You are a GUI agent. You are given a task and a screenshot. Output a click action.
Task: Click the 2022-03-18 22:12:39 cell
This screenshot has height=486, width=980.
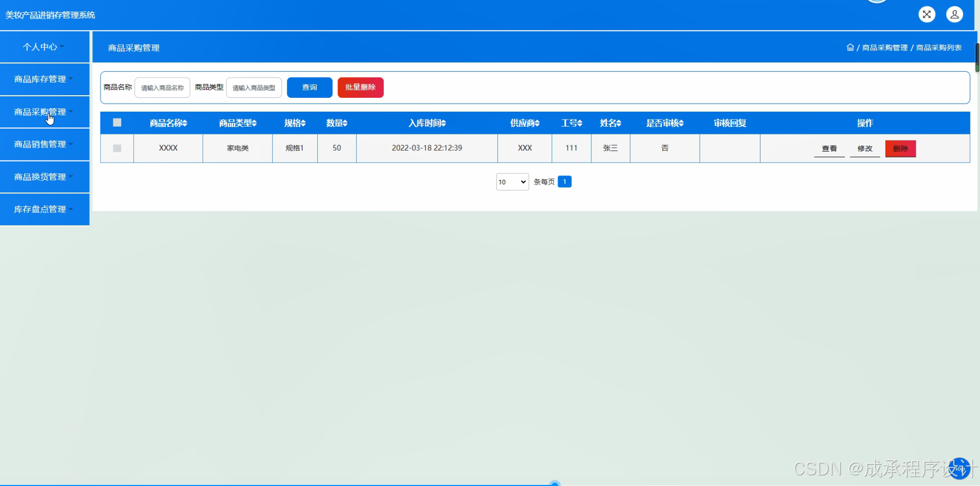(x=427, y=148)
